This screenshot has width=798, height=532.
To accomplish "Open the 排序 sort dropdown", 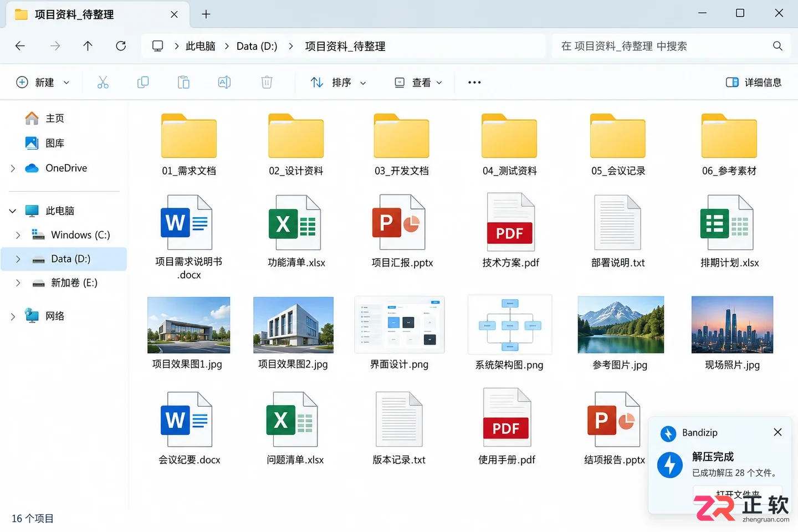I will tap(338, 83).
